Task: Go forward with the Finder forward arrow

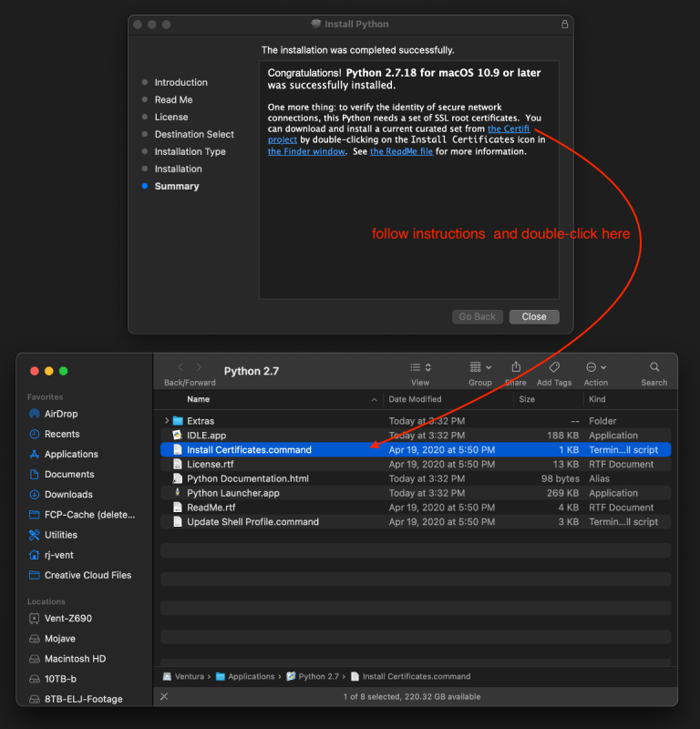Action: tap(199, 367)
